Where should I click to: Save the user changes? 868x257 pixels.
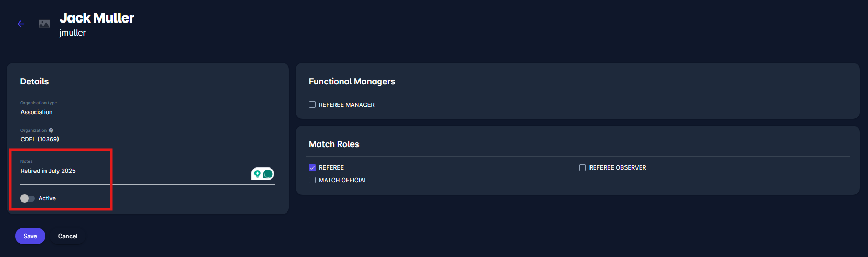30,236
